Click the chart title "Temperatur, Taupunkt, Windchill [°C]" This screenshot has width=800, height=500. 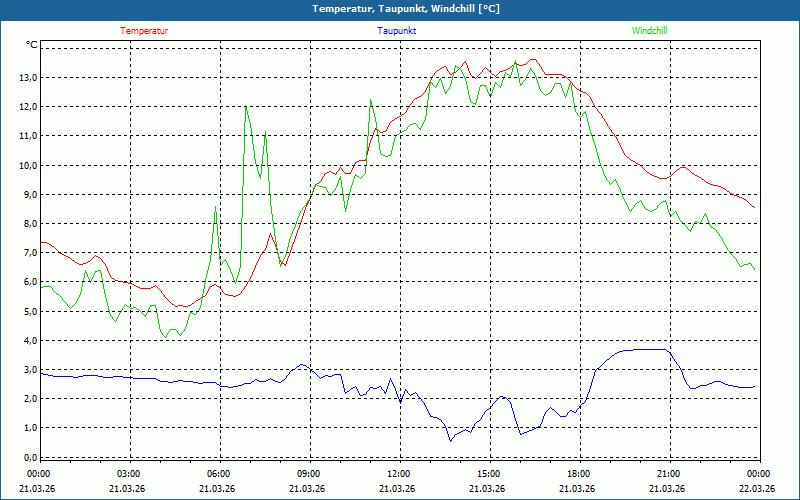pos(406,9)
